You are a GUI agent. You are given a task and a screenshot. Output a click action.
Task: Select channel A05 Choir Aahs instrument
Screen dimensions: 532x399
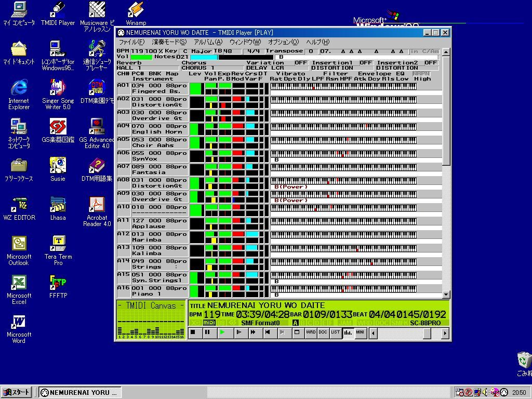(159, 142)
